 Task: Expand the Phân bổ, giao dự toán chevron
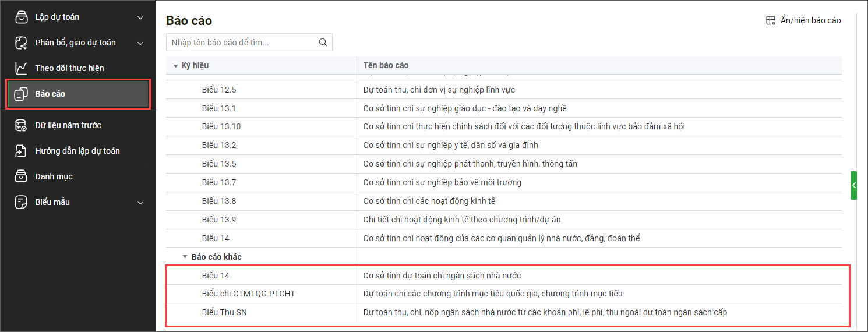click(x=140, y=43)
